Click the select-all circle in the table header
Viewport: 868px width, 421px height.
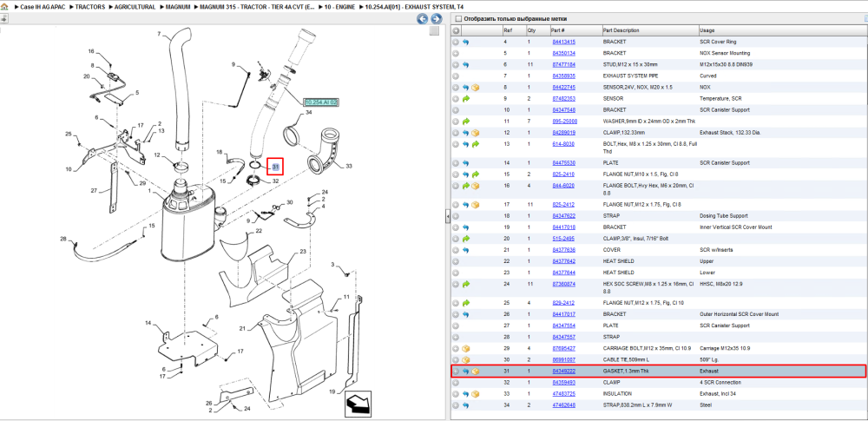[x=457, y=30]
